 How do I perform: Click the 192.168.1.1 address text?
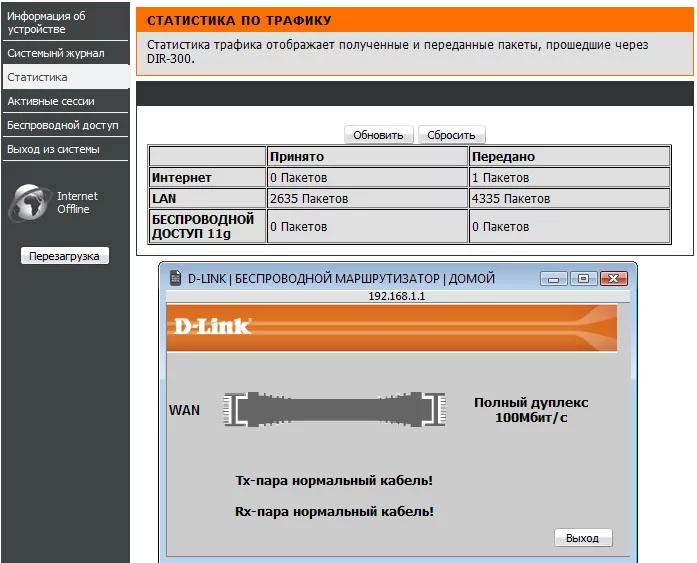tap(397, 296)
